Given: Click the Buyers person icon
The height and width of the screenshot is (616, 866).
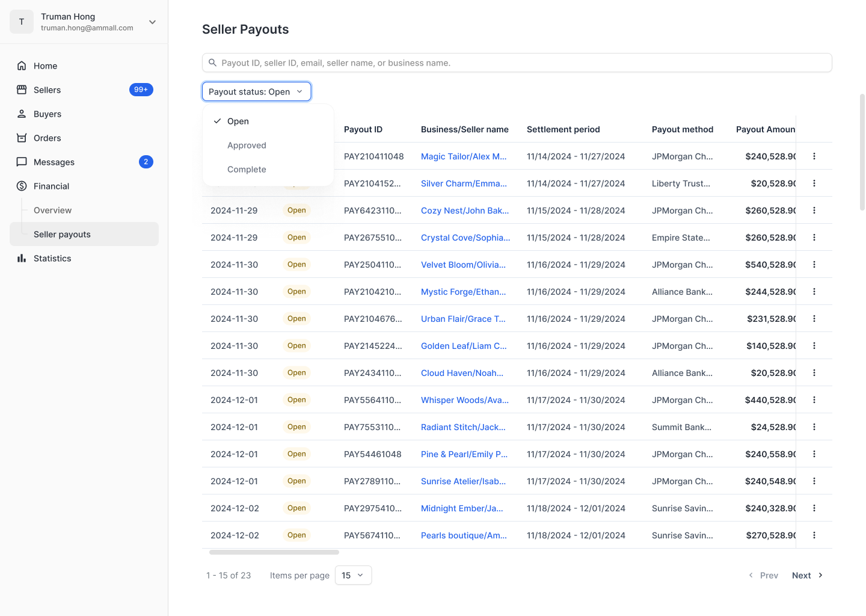Looking at the screenshot, I should coord(22,114).
